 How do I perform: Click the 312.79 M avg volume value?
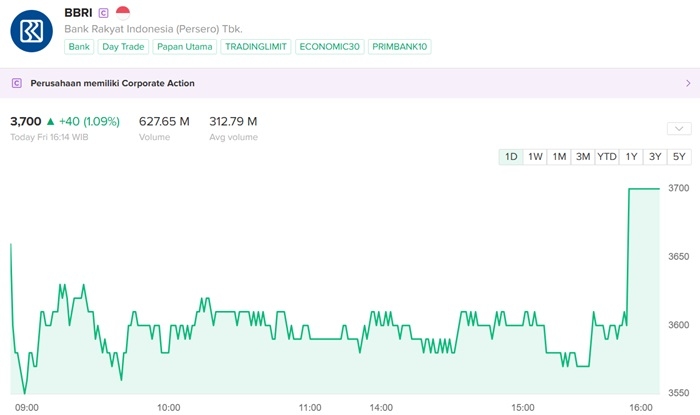[x=233, y=121]
